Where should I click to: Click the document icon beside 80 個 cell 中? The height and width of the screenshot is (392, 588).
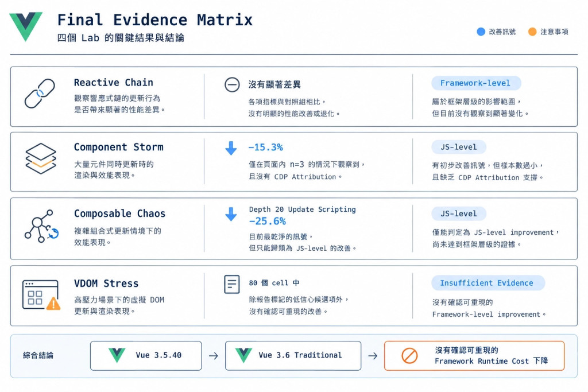click(232, 284)
